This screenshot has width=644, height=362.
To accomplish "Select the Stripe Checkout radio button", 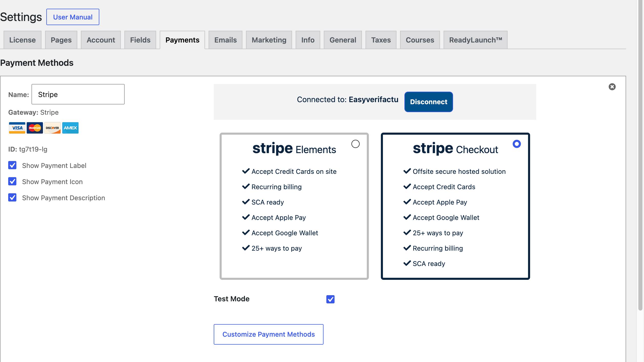I will point(517,144).
